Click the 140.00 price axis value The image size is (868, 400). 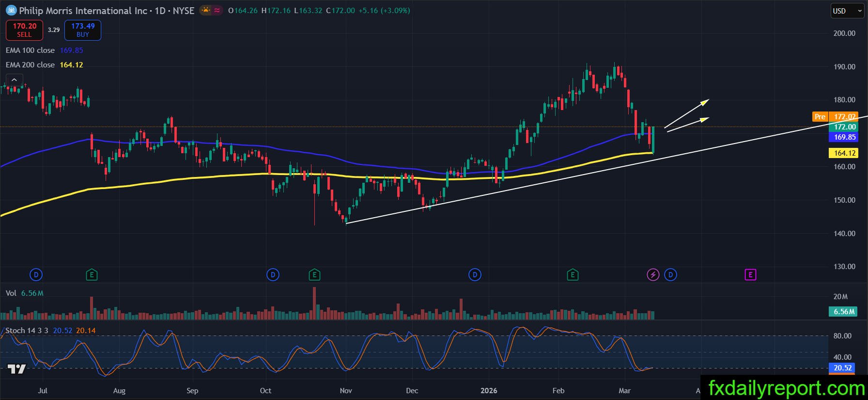844,234
